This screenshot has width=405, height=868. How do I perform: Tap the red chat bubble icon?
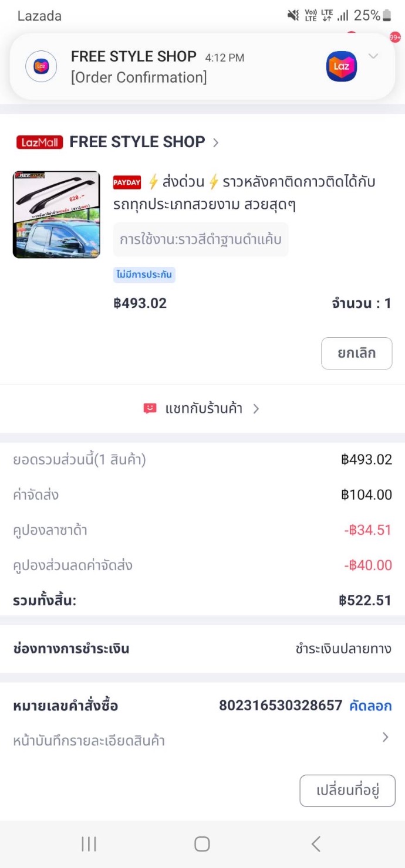[150, 409]
